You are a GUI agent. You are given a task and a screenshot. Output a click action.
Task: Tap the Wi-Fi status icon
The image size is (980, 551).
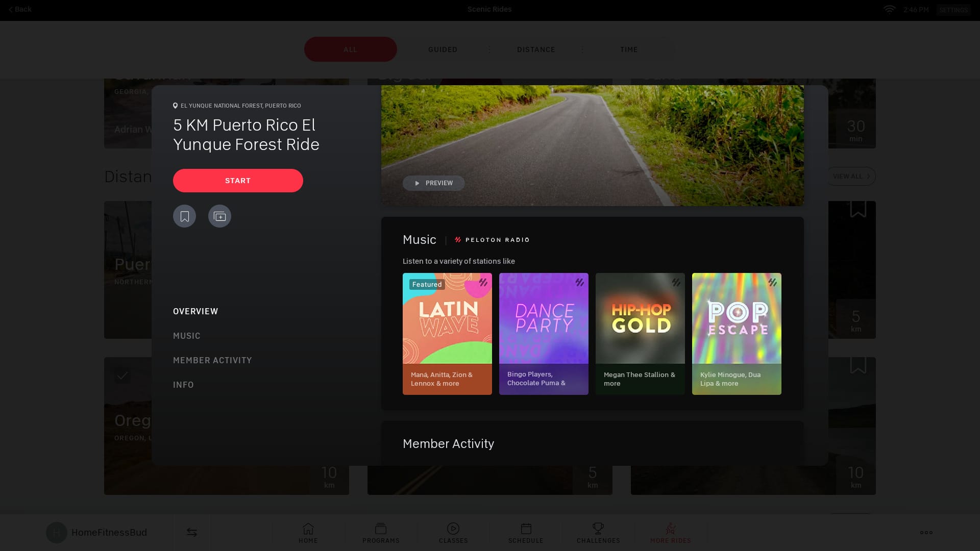[889, 10]
